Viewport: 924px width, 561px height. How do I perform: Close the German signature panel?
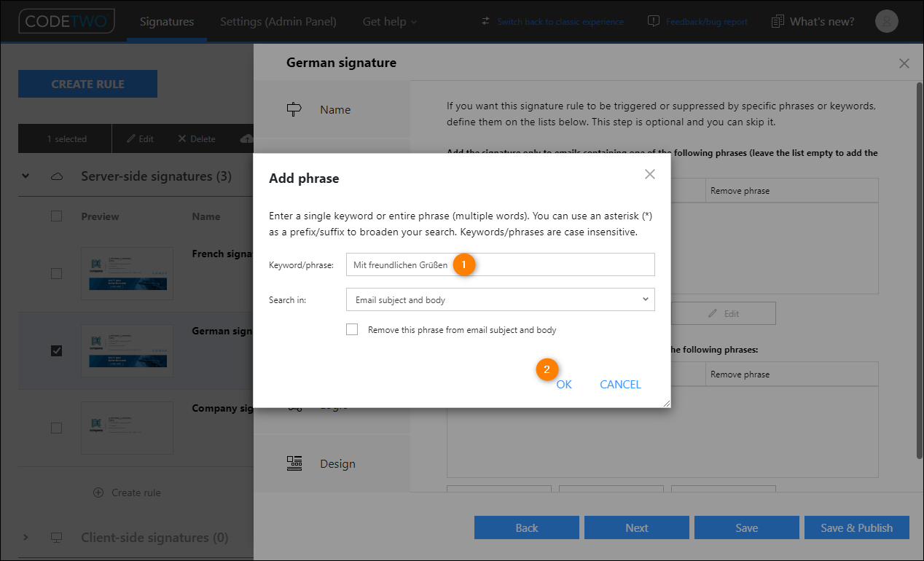click(x=904, y=63)
